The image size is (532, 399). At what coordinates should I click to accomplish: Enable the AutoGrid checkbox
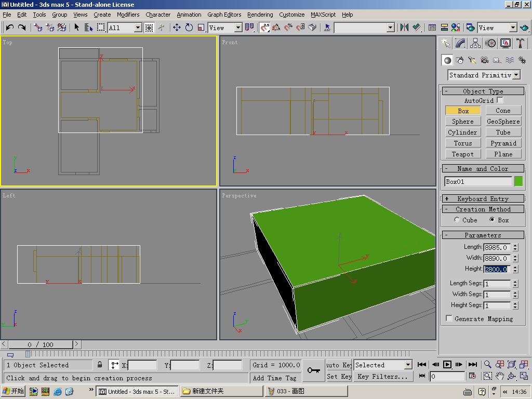[500, 100]
